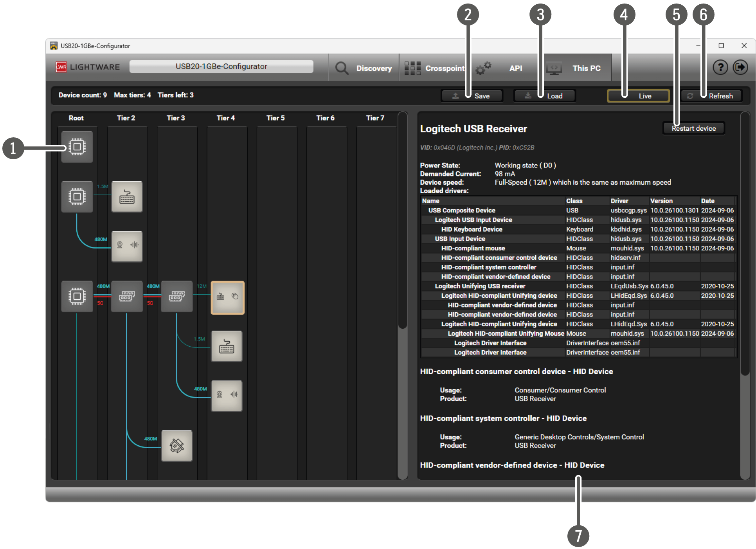Viewport: 756px width, 549px height.
Task: Select highlighted Tier 4 keyboard-mouse receiver icon
Action: (227, 297)
